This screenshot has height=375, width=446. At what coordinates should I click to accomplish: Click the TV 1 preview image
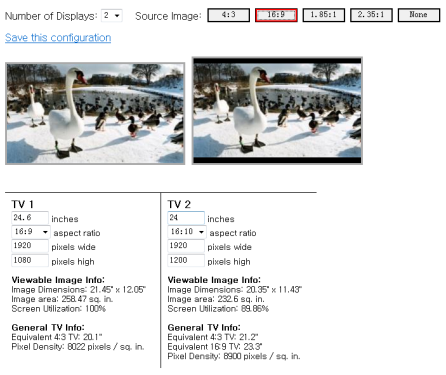pyautogui.click(x=95, y=113)
